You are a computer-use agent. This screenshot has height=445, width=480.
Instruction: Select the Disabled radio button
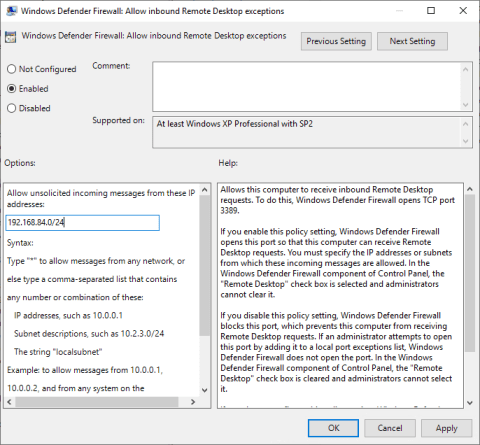[x=29, y=108]
